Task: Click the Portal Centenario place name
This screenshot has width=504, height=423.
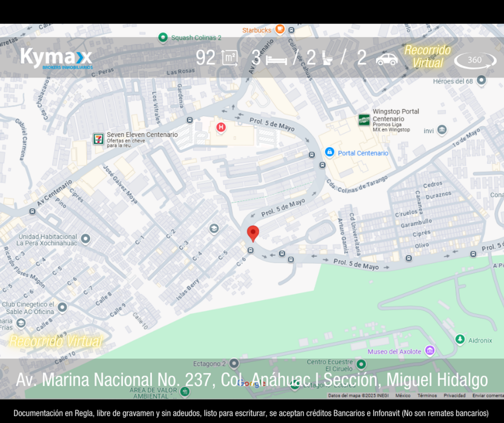Action: (x=363, y=153)
